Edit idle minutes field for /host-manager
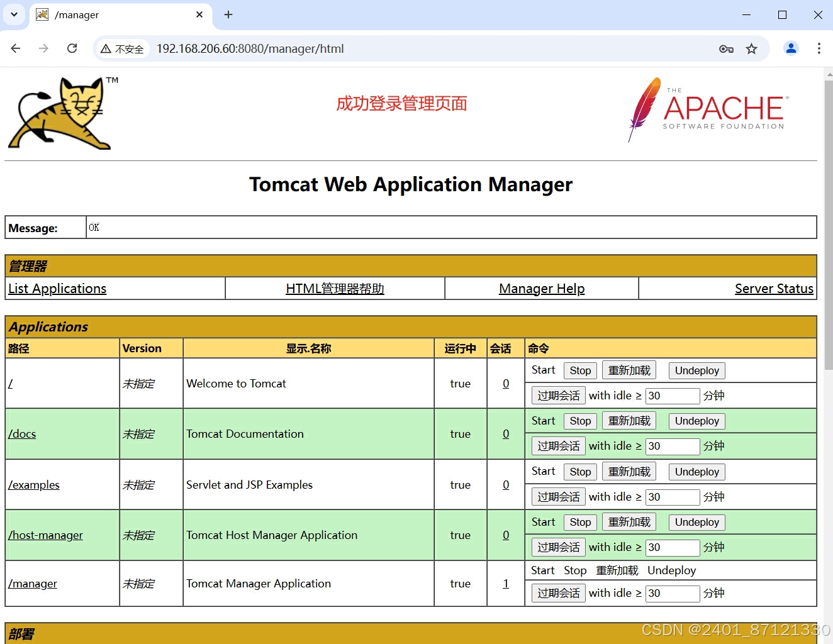The image size is (833, 644). pos(673,547)
